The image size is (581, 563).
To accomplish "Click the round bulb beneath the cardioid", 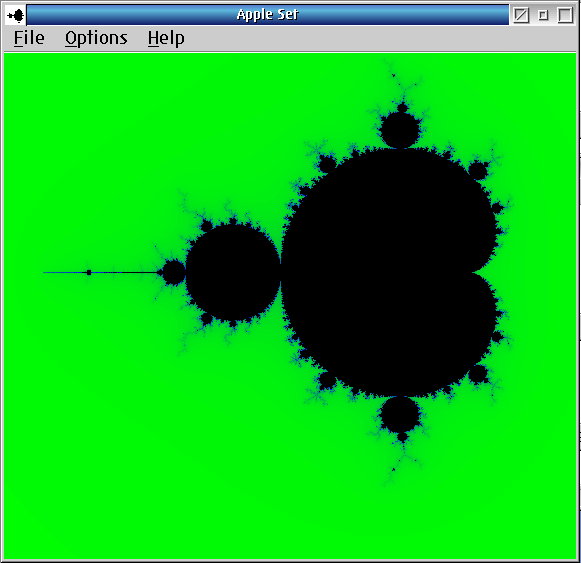I will pos(400,414).
